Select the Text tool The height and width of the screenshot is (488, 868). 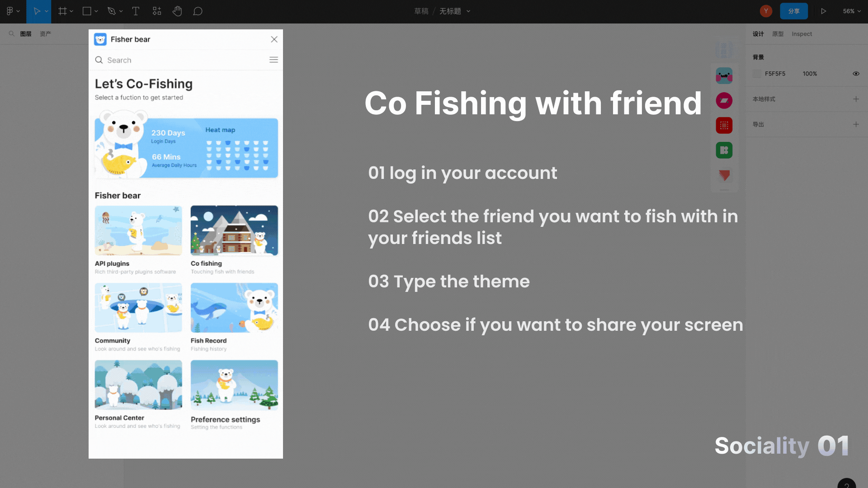[x=136, y=11]
